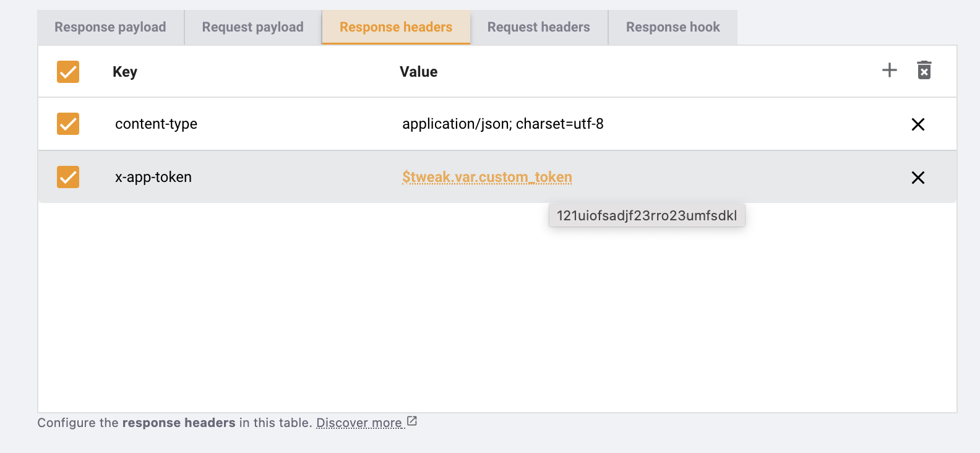Click the external link icon beside Discover more
The height and width of the screenshot is (453, 980).
(x=412, y=421)
